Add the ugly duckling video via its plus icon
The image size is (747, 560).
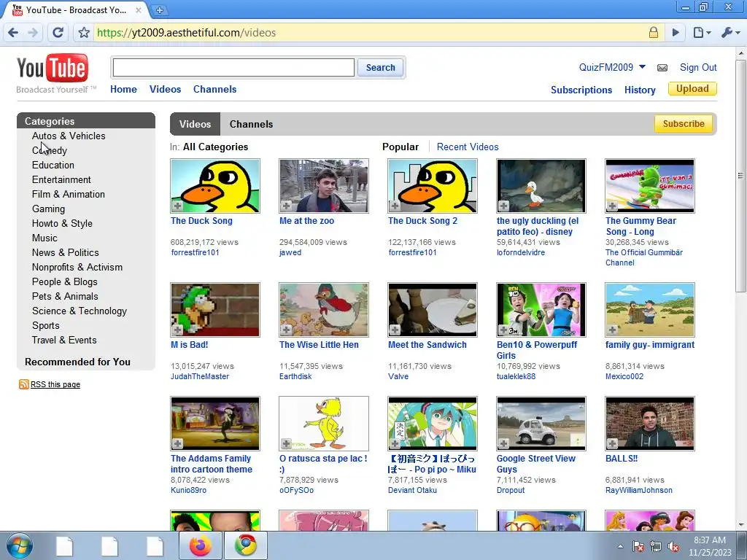503,206
